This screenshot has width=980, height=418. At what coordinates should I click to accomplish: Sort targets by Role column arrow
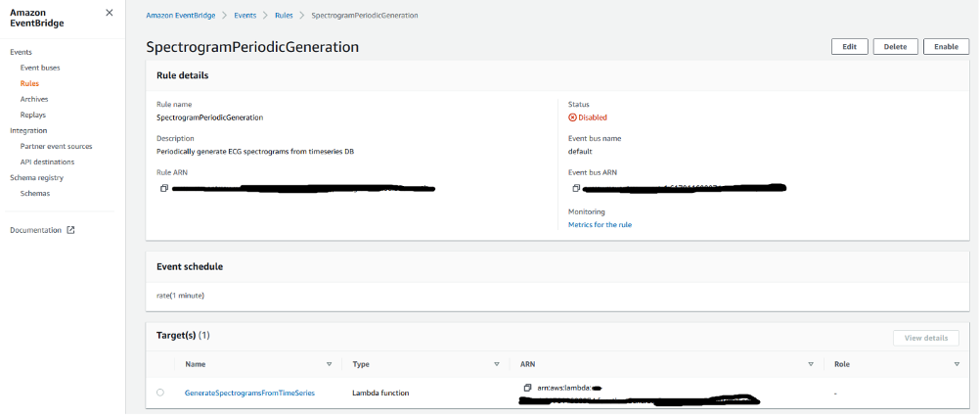(957, 364)
